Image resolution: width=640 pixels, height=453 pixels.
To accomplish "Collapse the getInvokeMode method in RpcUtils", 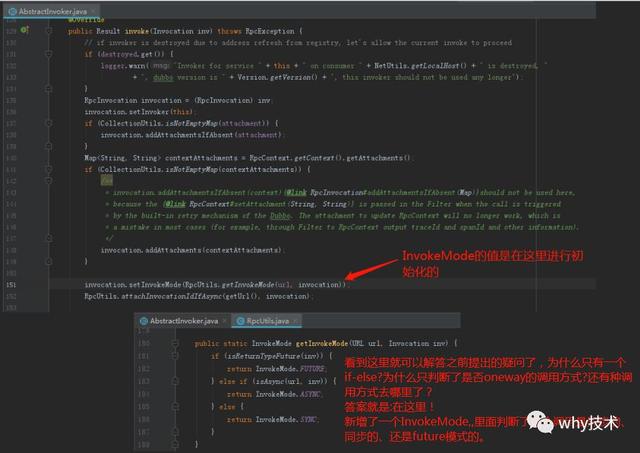I will coord(175,344).
